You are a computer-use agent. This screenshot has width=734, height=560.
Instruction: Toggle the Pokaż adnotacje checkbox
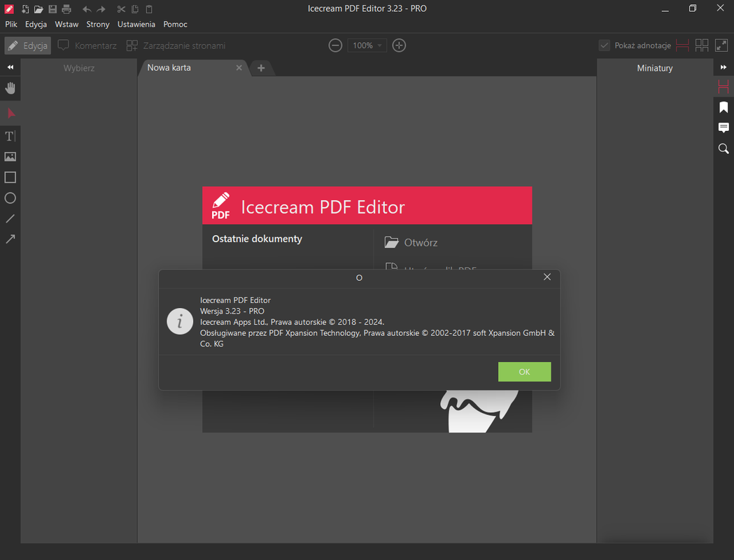pos(605,45)
